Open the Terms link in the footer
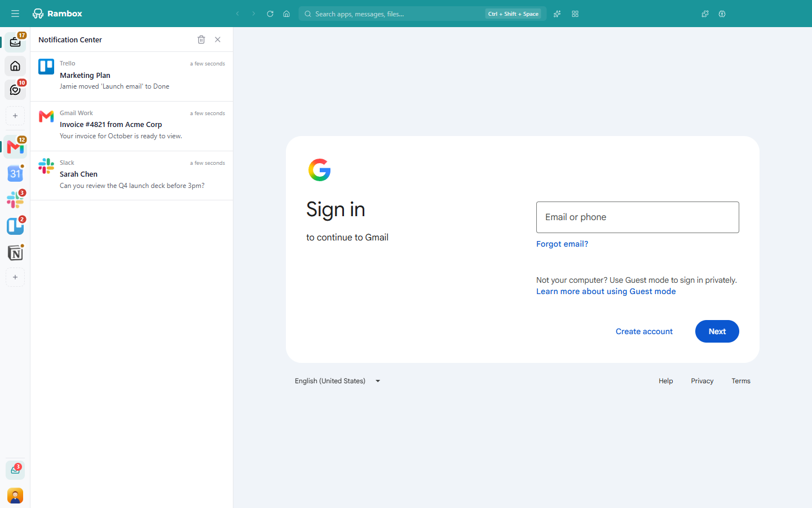Screen dimensions: 812x508 pyautogui.click(x=741, y=381)
